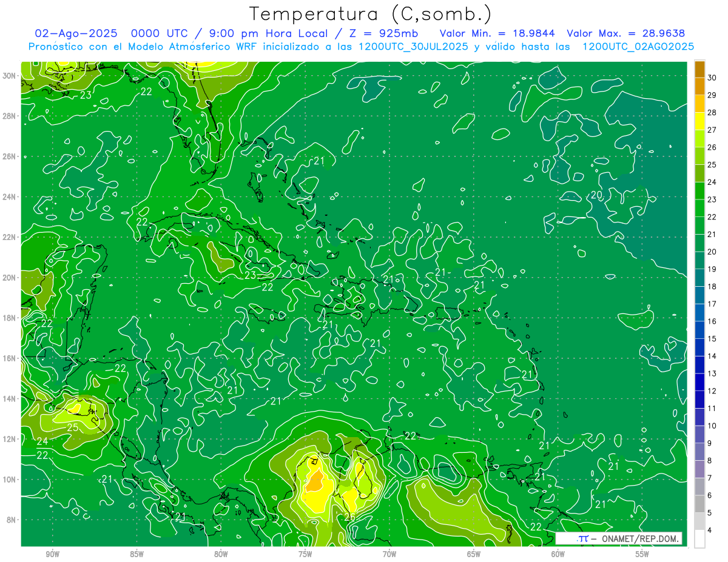728x562 pixels.
Task: Click the "Temperatura (C,somb.)" title
Action: coord(371,14)
